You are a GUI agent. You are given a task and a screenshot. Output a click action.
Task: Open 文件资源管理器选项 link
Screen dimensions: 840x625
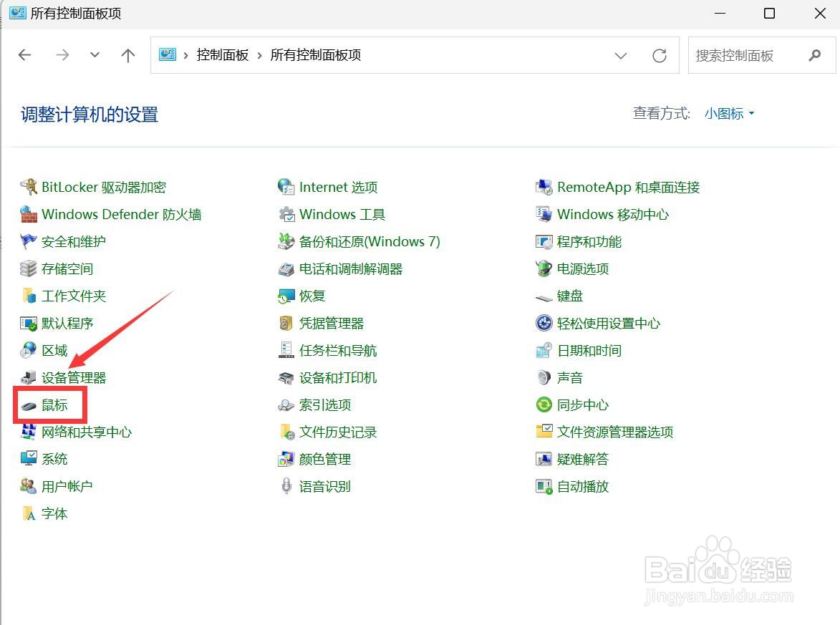tap(615, 432)
